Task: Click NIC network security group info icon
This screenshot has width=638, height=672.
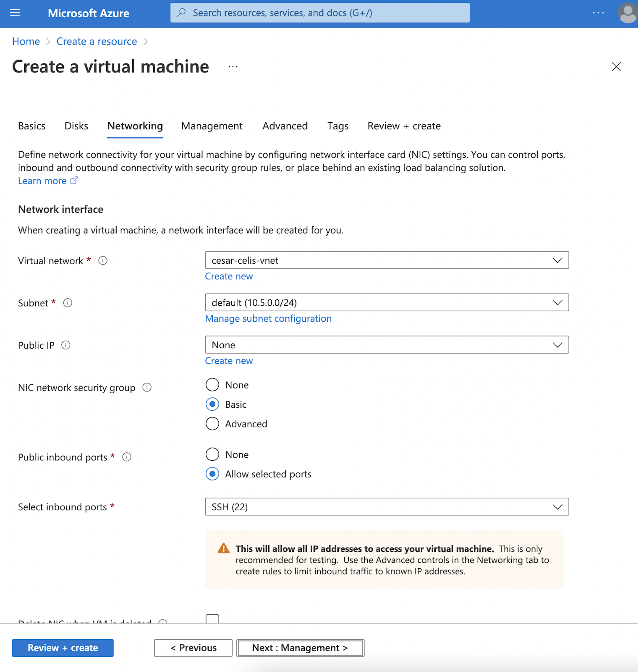Action: click(147, 388)
